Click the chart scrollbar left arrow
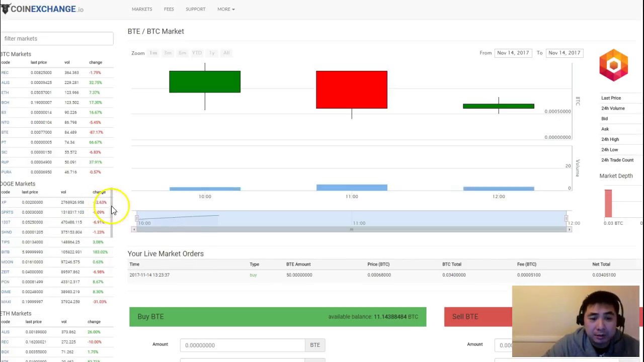Viewport: 644px width, 362px height. pyautogui.click(x=134, y=229)
